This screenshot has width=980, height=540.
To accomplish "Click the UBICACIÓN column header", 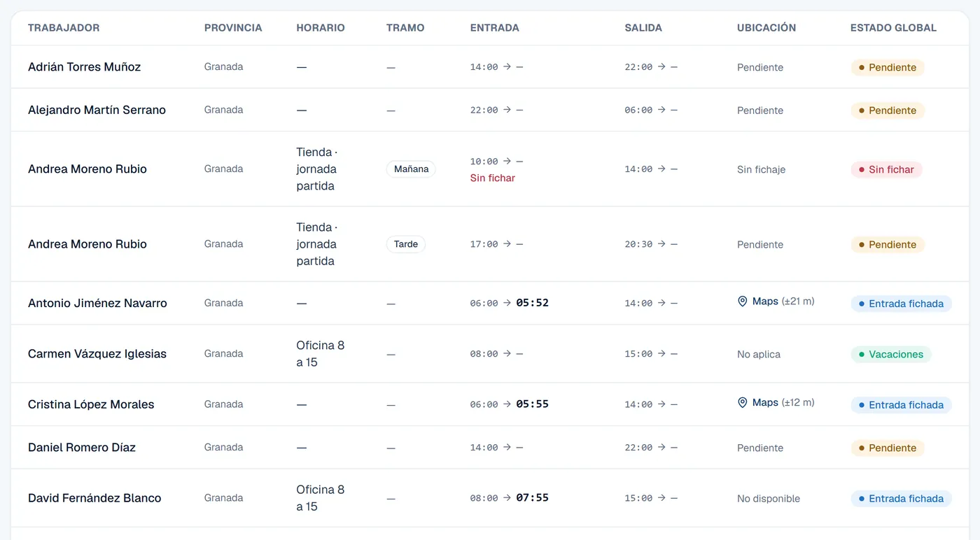I will (766, 28).
